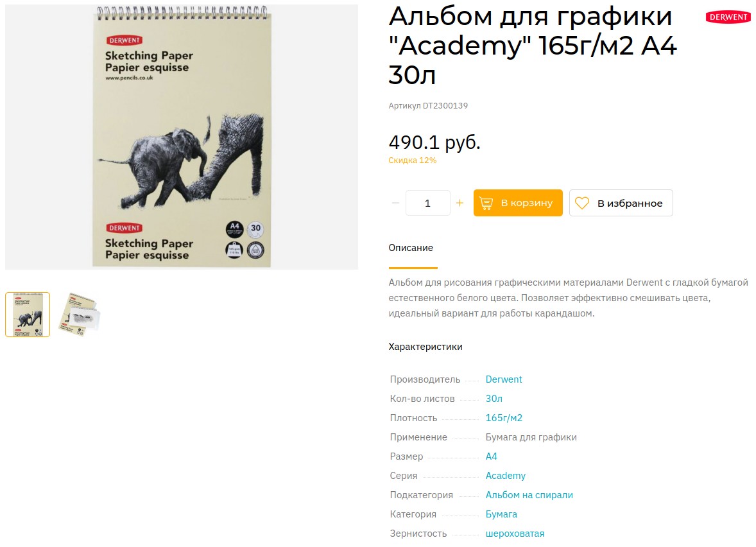Save item with В избранное button
This screenshot has width=756, height=547.
point(621,203)
